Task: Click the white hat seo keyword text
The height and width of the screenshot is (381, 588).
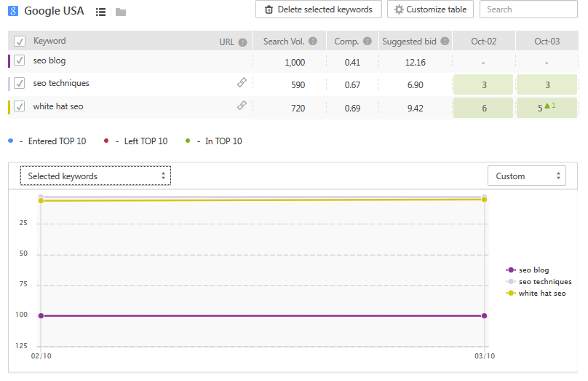Action: (x=58, y=106)
